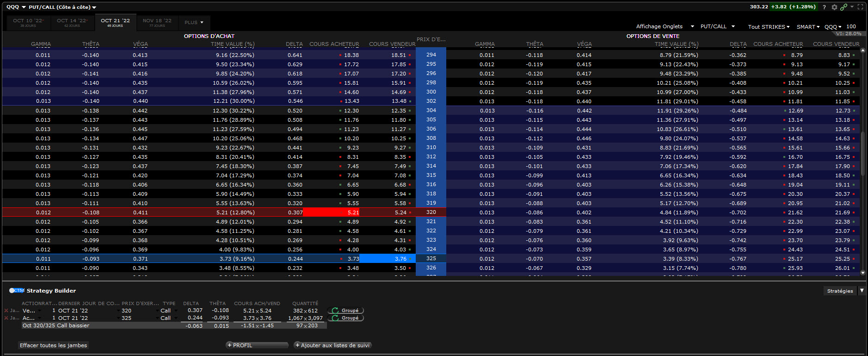Click Effacer toutes les jambes button
The width and height of the screenshot is (868, 356).
[53, 345]
